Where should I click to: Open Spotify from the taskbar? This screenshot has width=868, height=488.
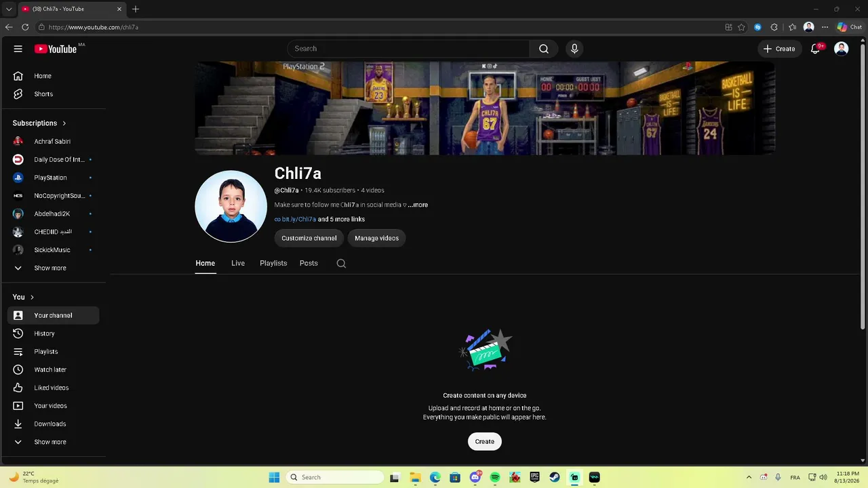495,477
